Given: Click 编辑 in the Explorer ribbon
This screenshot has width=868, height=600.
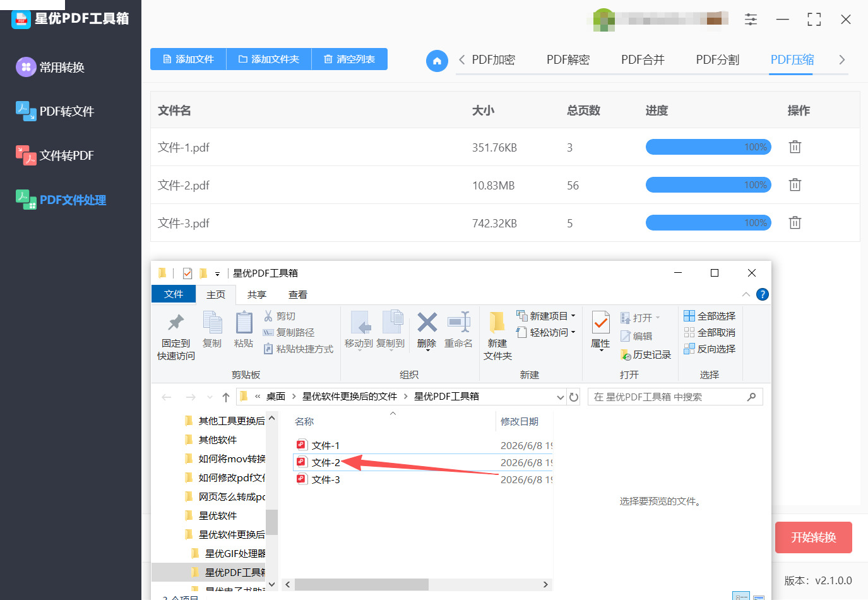Looking at the screenshot, I should point(636,336).
